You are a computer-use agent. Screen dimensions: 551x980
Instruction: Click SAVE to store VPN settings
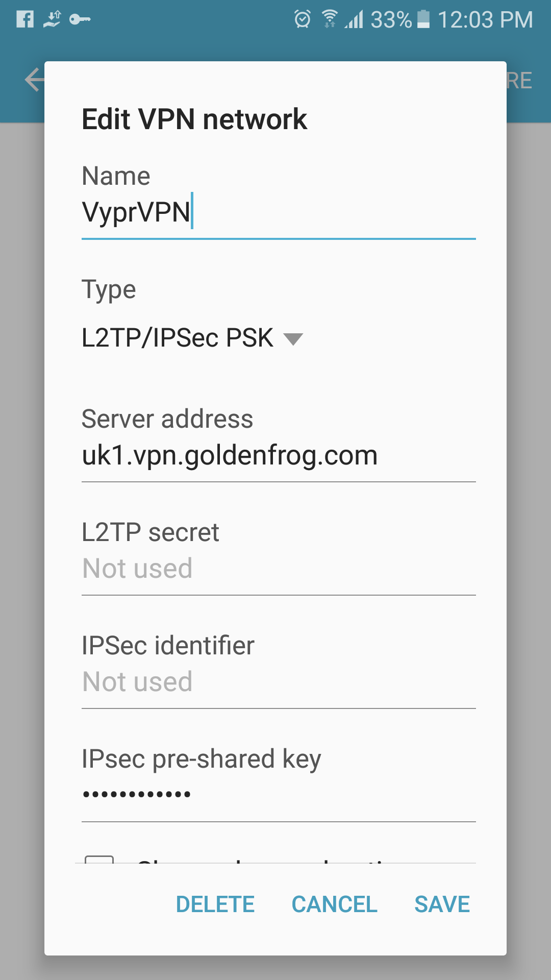coord(442,904)
